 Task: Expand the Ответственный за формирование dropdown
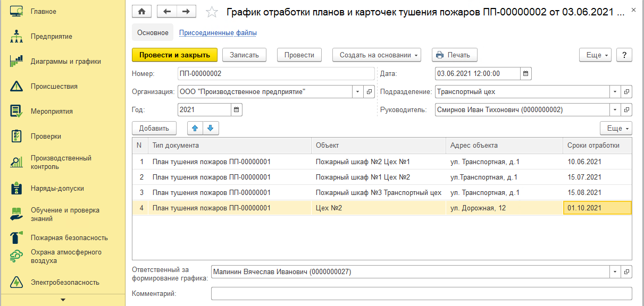click(615, 272)
